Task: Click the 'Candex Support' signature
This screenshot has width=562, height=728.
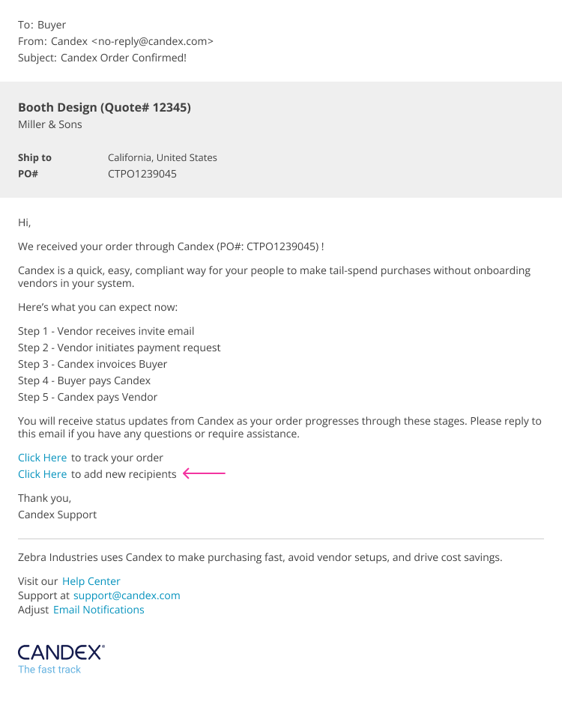Action: point(57,515)
